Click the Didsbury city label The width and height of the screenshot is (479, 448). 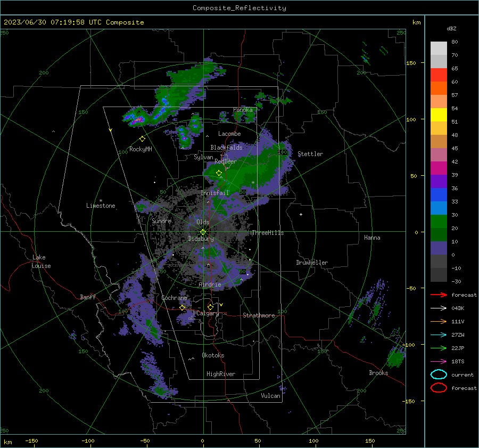coord(201,239)
